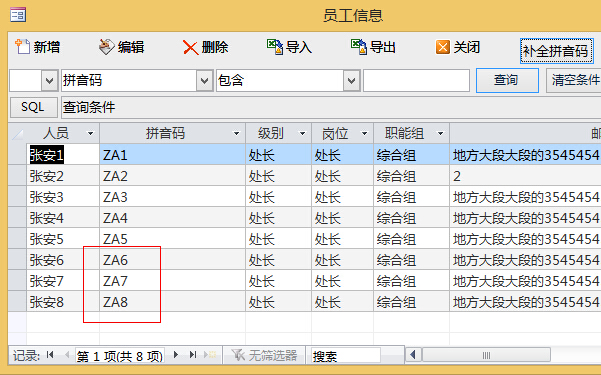Click 地方大段 cell in 张安5 row
Image resolution: width=601 pixels, height=375 pixels.
pos(525,239)
